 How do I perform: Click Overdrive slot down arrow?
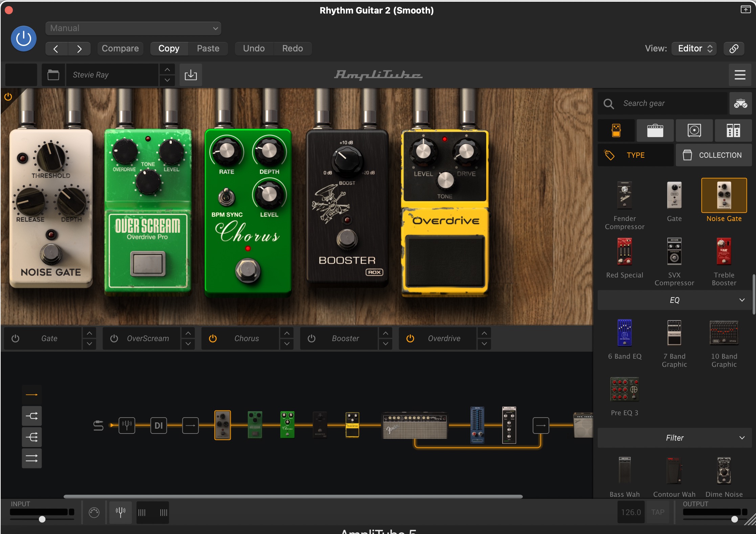(485, 344)
